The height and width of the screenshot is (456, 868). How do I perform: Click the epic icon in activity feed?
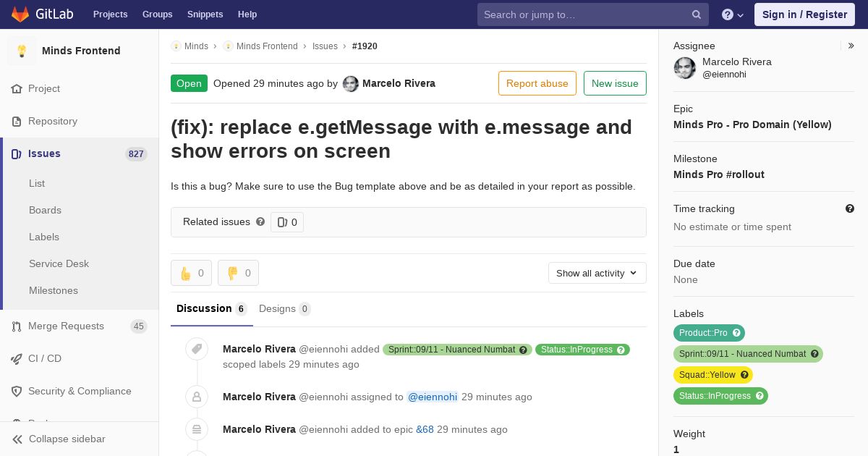[x=197, y=429]
